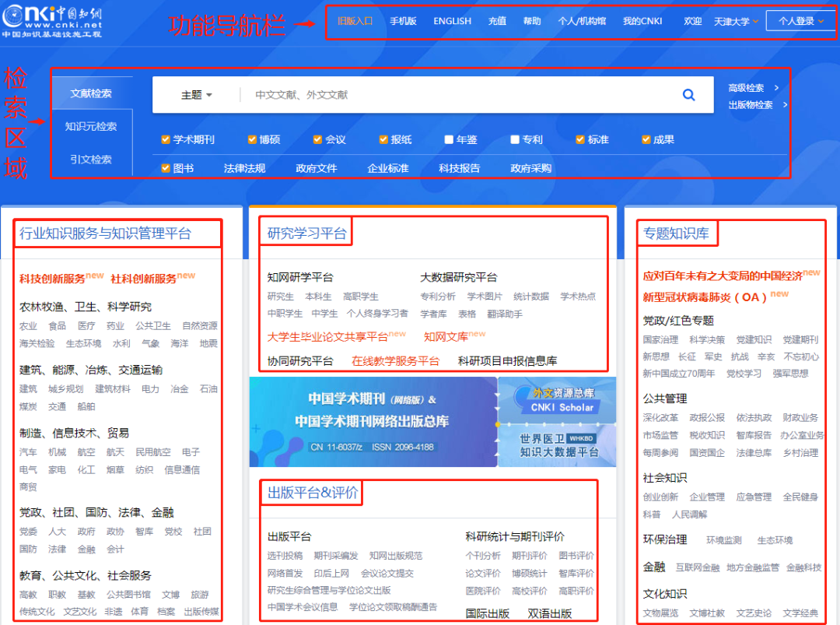Open the 旧版入口 menu entry
840x625 pixels.
click(355, 21)
